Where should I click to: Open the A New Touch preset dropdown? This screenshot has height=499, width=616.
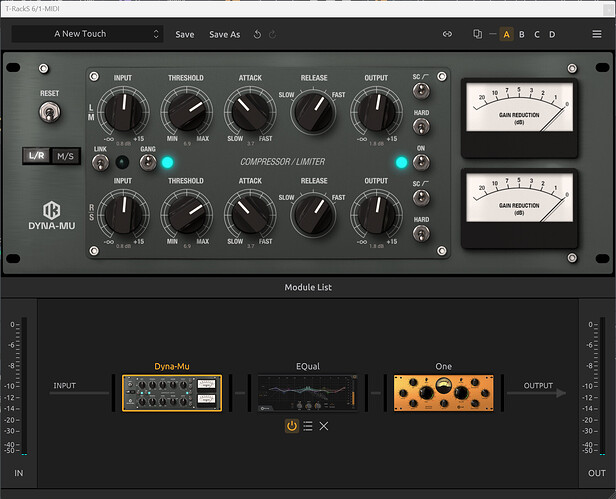[x=87, y=34]
